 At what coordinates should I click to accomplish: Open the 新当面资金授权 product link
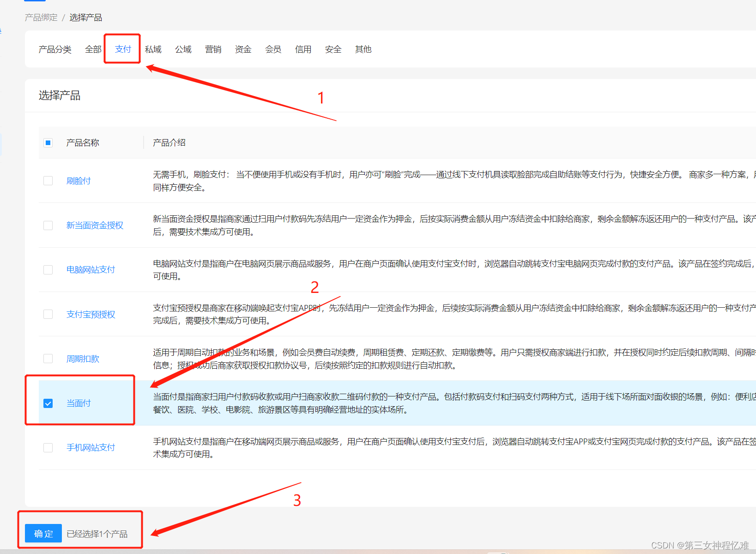point(95,225)
